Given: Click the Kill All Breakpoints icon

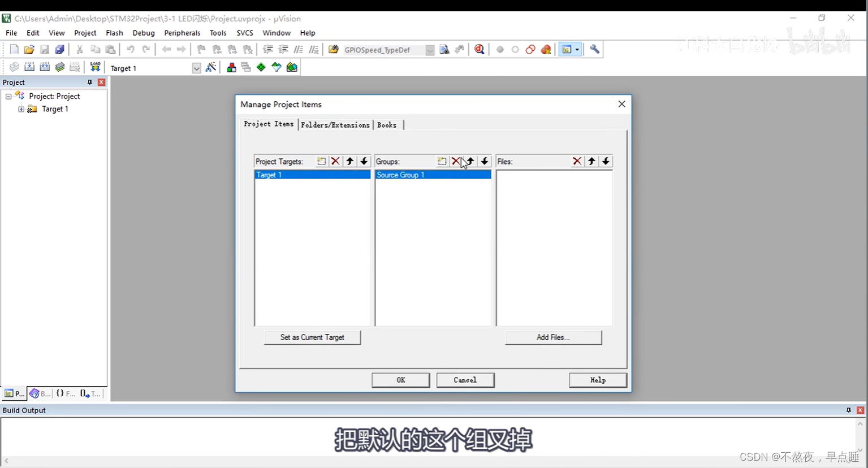Looking at the screenshot, I should pyautogui.click(x=546, y=49).
